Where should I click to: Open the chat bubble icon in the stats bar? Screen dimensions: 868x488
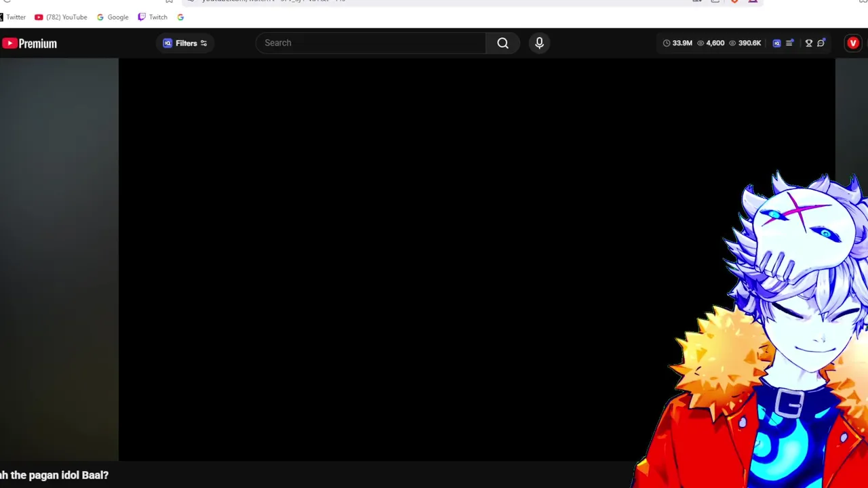821,43
